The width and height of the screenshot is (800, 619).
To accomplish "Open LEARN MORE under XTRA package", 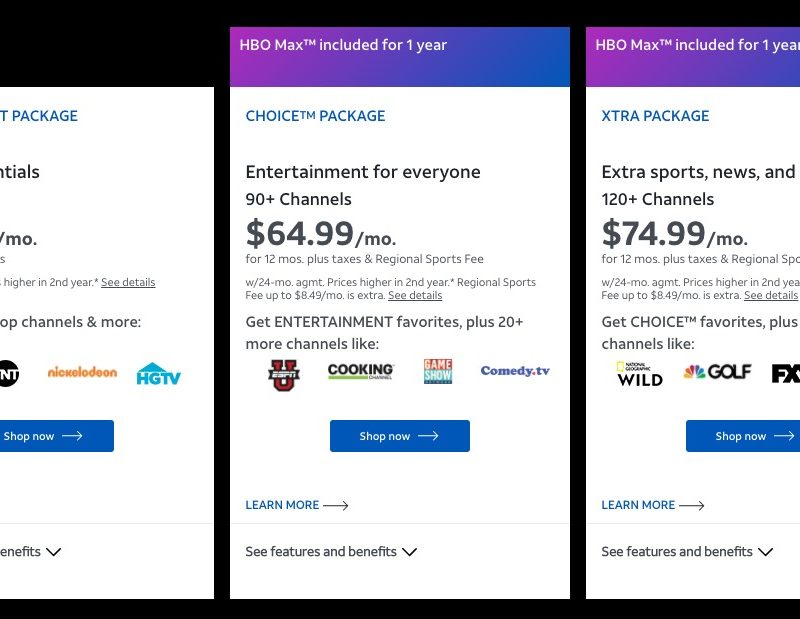I will [652, 505].
